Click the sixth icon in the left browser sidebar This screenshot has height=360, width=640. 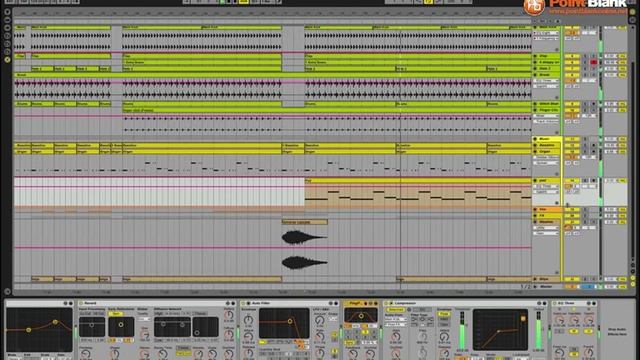pos(7,52)
